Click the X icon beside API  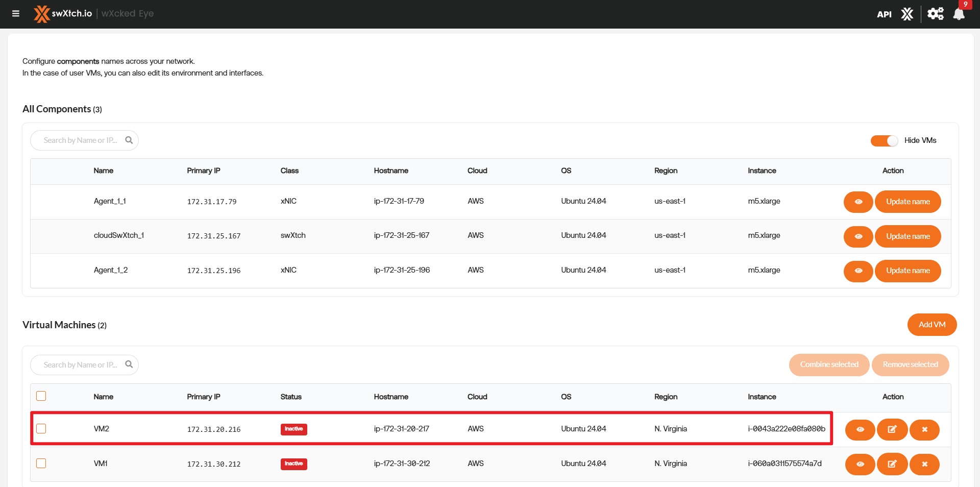(907, 14)
